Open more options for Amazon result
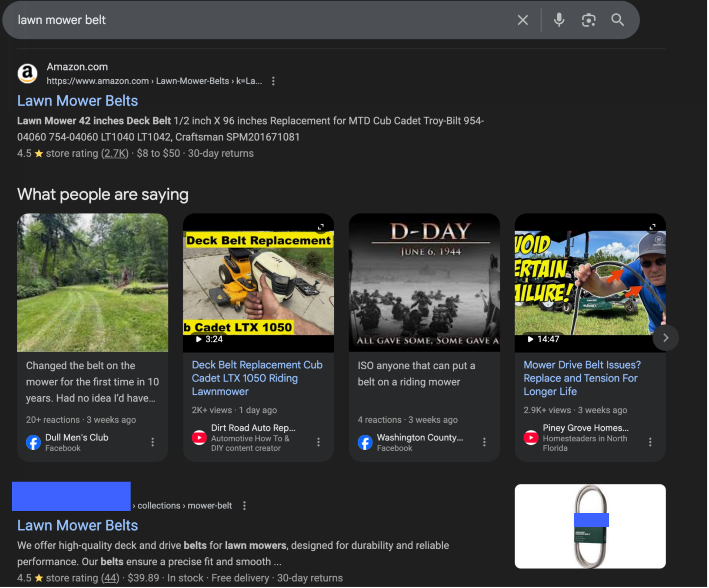The image size is (709, 588). click(x=273, y=81)
